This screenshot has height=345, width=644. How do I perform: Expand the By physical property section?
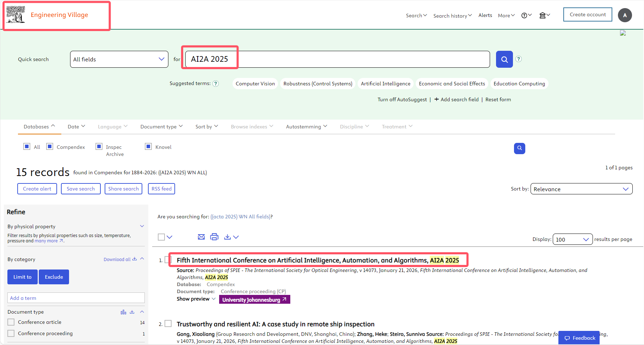[x=142, y=226]
